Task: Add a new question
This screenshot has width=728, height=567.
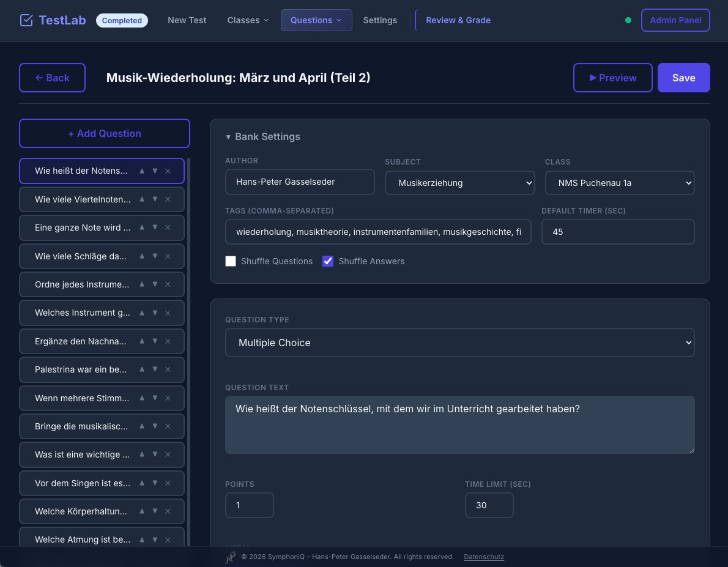Action: (x=105, y=133)
